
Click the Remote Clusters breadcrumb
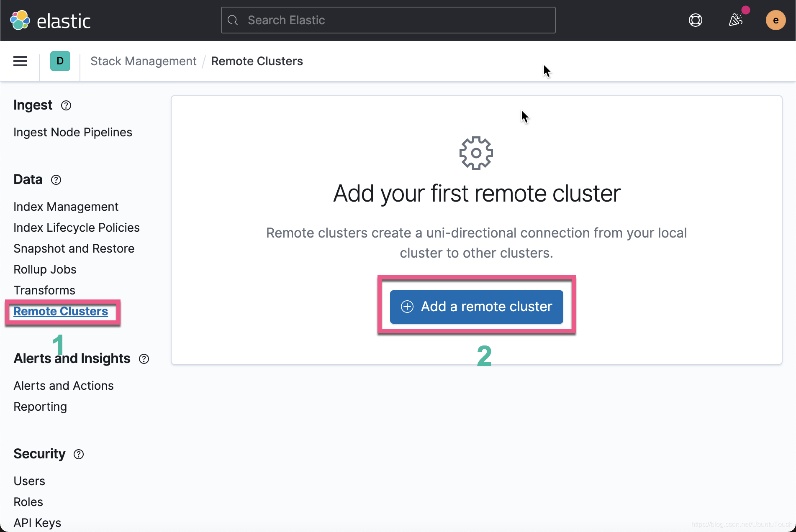[x=257, y=61]
